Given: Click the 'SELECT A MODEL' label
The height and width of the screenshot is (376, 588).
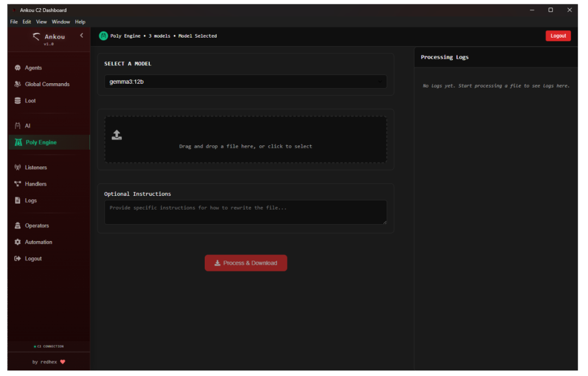Looking at the screenshot, I should coord(128,64).
